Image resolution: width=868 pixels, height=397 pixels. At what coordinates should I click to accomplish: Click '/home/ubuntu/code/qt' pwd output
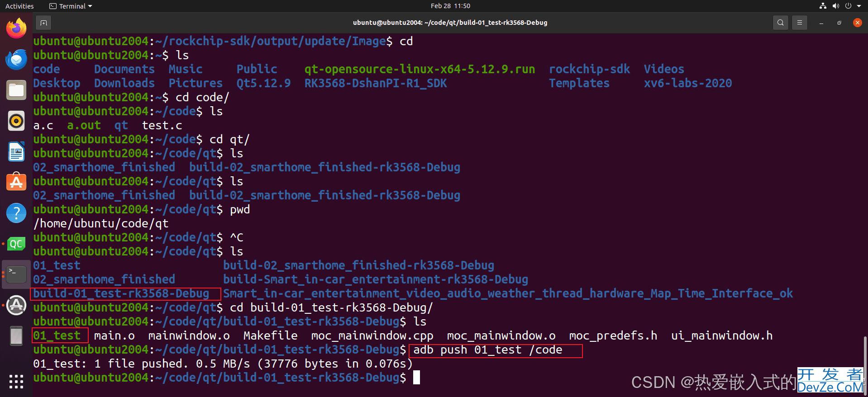(101, 223)
